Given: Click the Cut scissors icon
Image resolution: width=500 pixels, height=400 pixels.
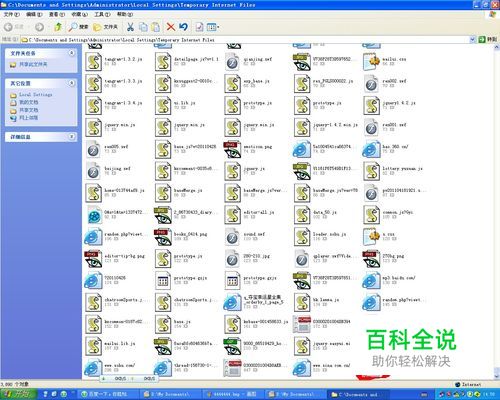Looking at the screenshot, I should tap(130, 27).
